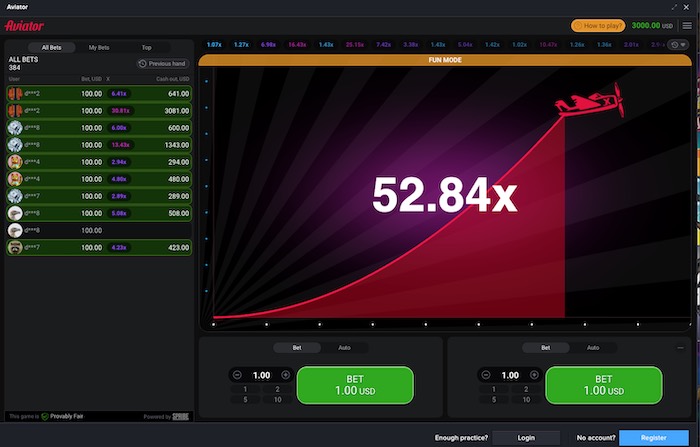700x447 pixels.
Task: Click plus icon in left bet panel
Action: click(x=286, y=375)
